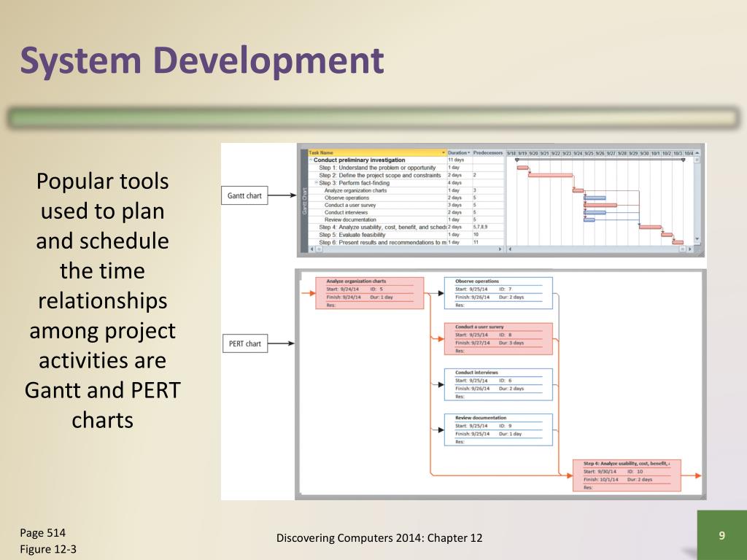Collapse the Conduct preliminary investigation task group
747x560 pixels.
point(310,160)
